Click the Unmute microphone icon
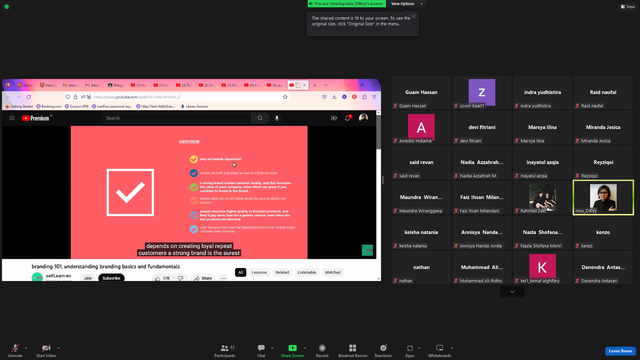This screenshot has width=640, height=360. click(15, 348)
